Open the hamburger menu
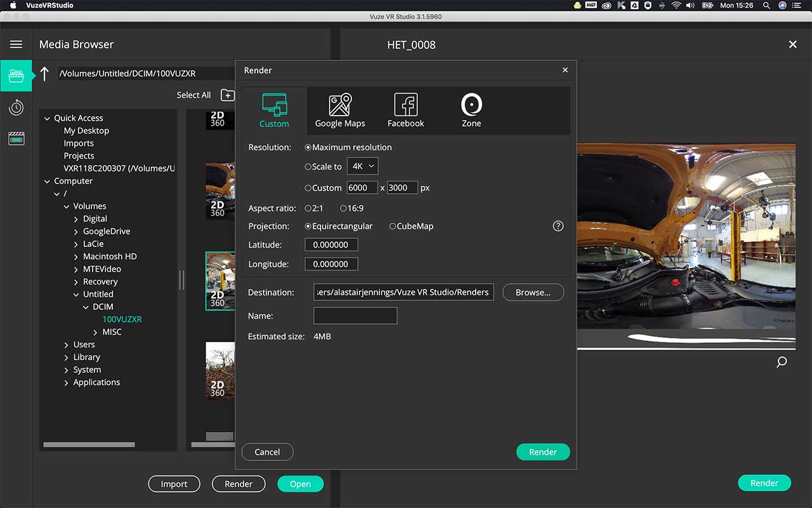Viewport: 812px width, 508px height. tap(16, 44)
